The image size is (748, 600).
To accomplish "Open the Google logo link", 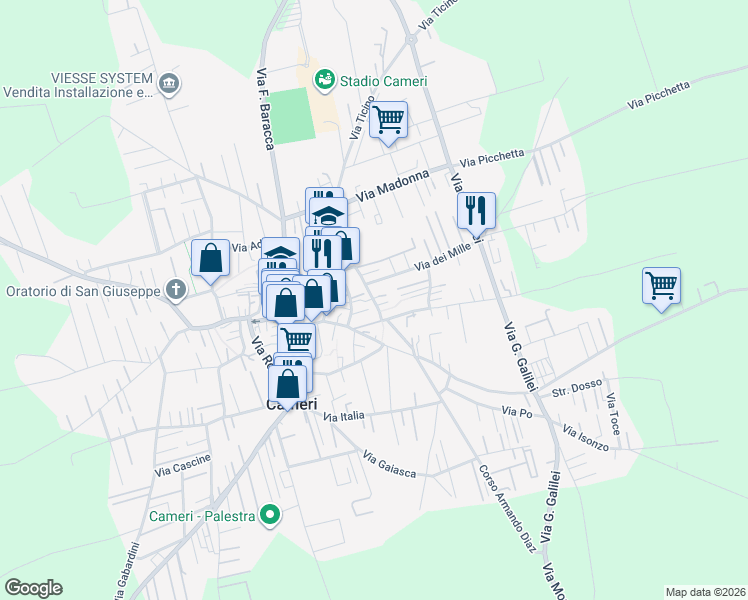I will pyautogui.click(x=34, y=588).
